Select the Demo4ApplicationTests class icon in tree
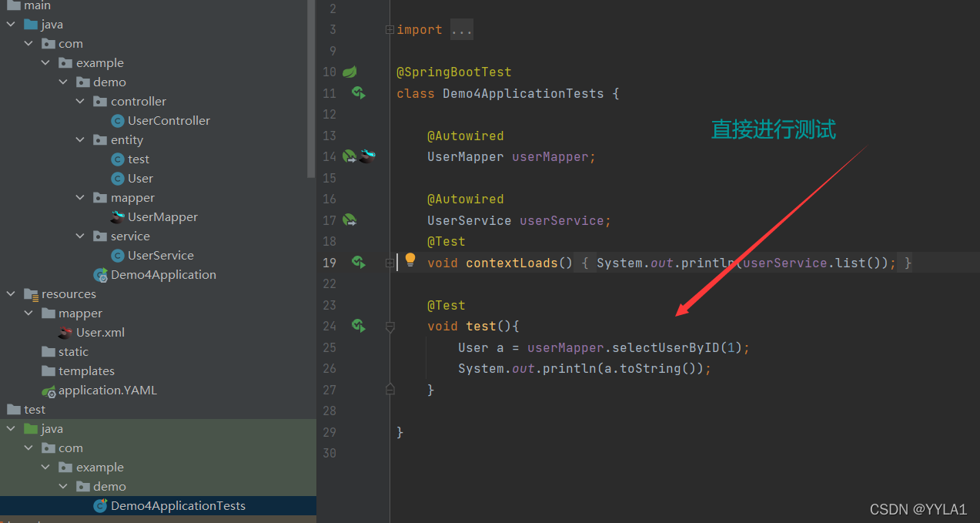 (100, 506)
